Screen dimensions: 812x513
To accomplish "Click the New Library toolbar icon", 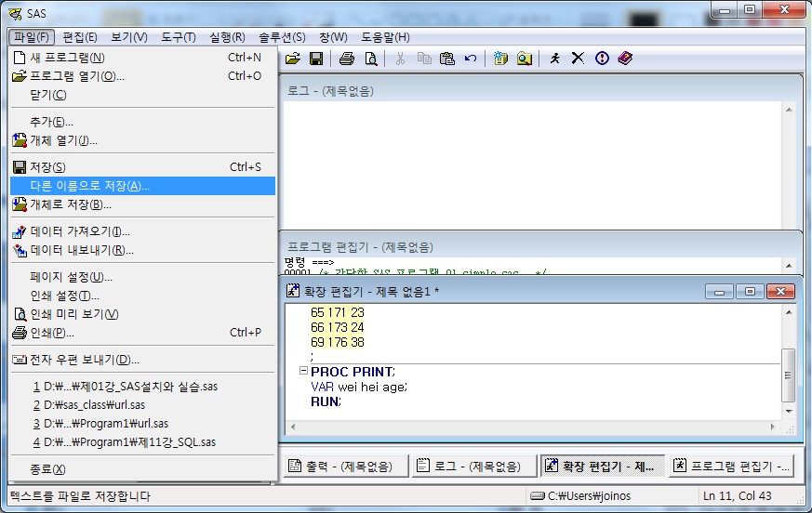I will 500,59.
